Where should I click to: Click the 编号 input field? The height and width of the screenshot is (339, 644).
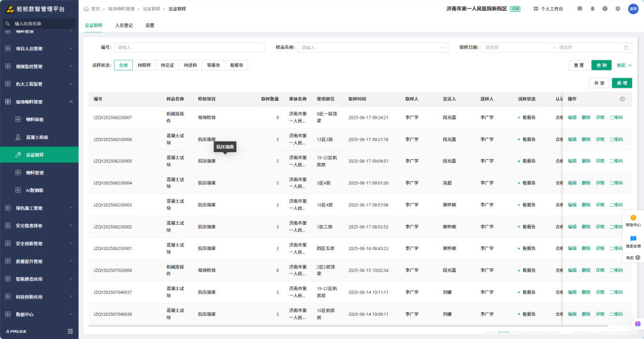pyautogui.click(x=190, y=48)
